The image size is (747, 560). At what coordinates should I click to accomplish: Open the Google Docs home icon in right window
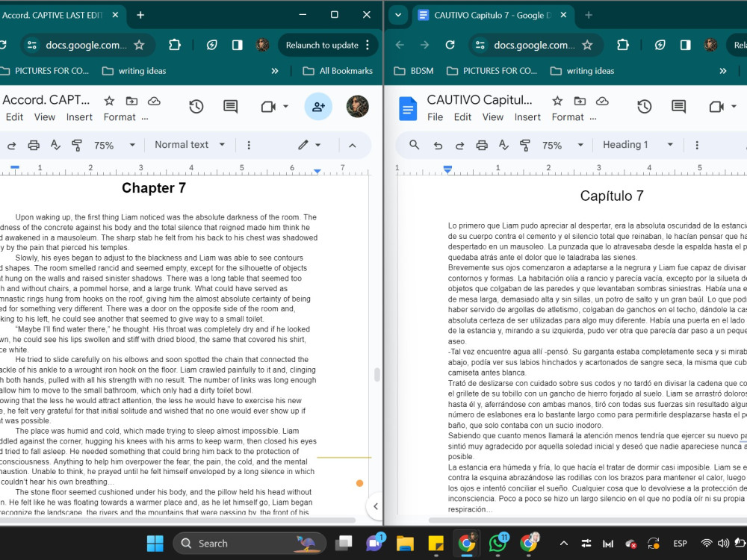coord(408,108)
